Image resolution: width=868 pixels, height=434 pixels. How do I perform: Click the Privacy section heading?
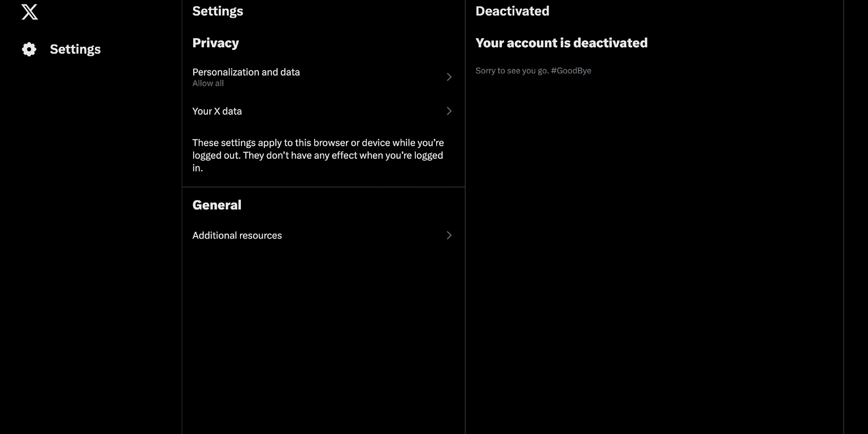tap(216, 43)
